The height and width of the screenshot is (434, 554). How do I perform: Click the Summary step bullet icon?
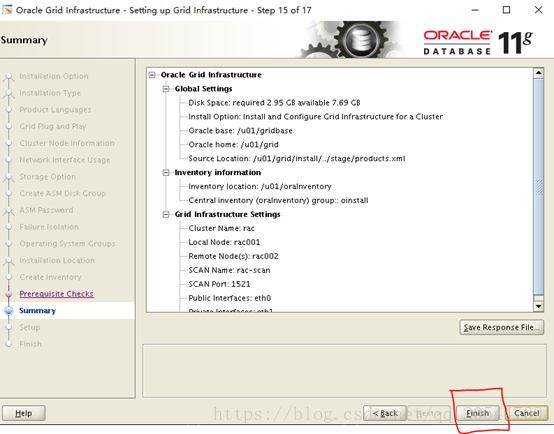(9, 311)
